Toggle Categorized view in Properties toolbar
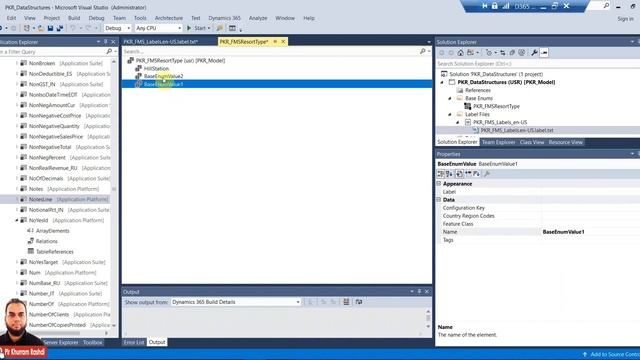The width and height of the screenshot is (640, 360). point(440,174)
